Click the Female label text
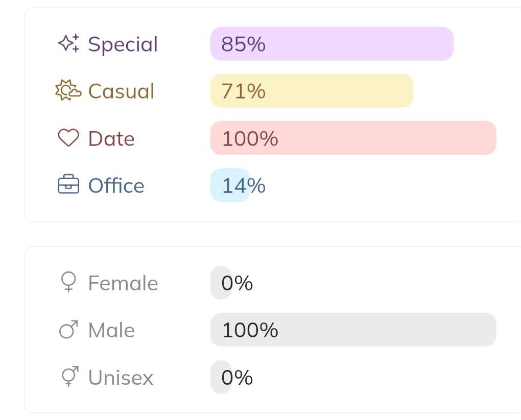Screen dimensions: 521x420 click(123, 283)
